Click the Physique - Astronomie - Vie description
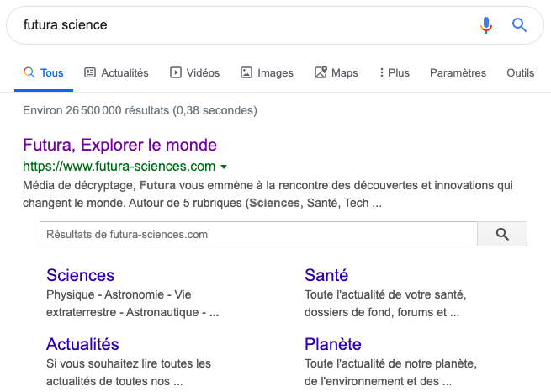This screenshot has height=392, width=551. (x=132, y=303)
